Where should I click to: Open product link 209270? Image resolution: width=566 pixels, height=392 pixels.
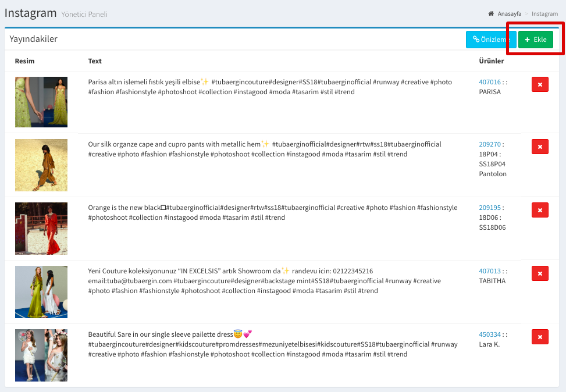click(x=489, y=144)
